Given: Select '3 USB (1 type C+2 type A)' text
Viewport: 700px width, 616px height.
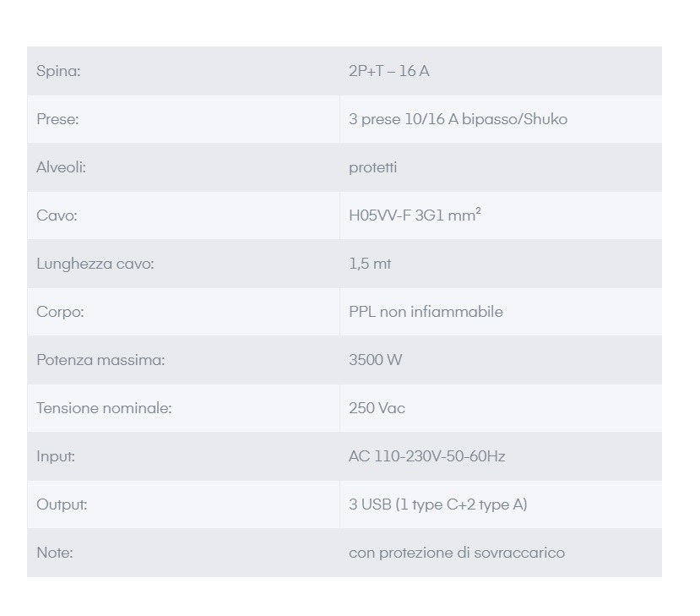Looking at the screenshot, I should 437,504.
